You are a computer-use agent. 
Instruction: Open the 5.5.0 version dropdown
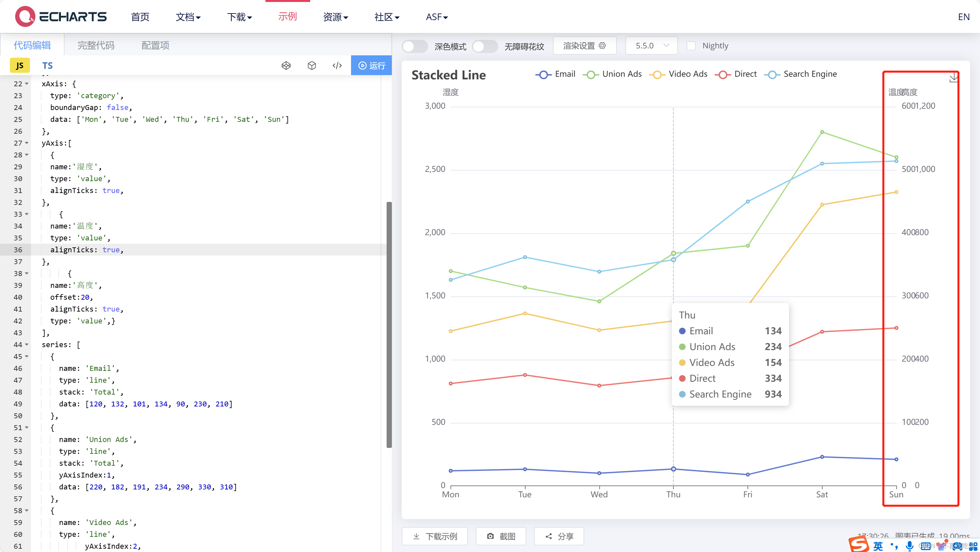pyautogui.click(x=651, y=46)
